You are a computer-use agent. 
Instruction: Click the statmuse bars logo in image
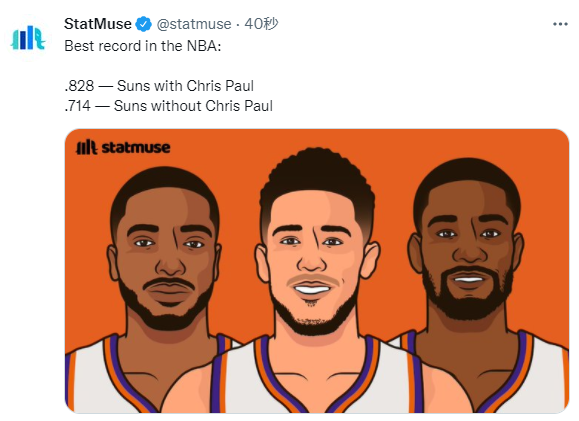86,147
